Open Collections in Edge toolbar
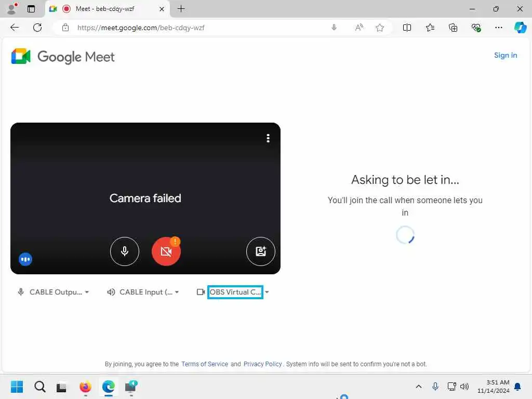This screenshot has height=399, width=532. tap(453, 28)
